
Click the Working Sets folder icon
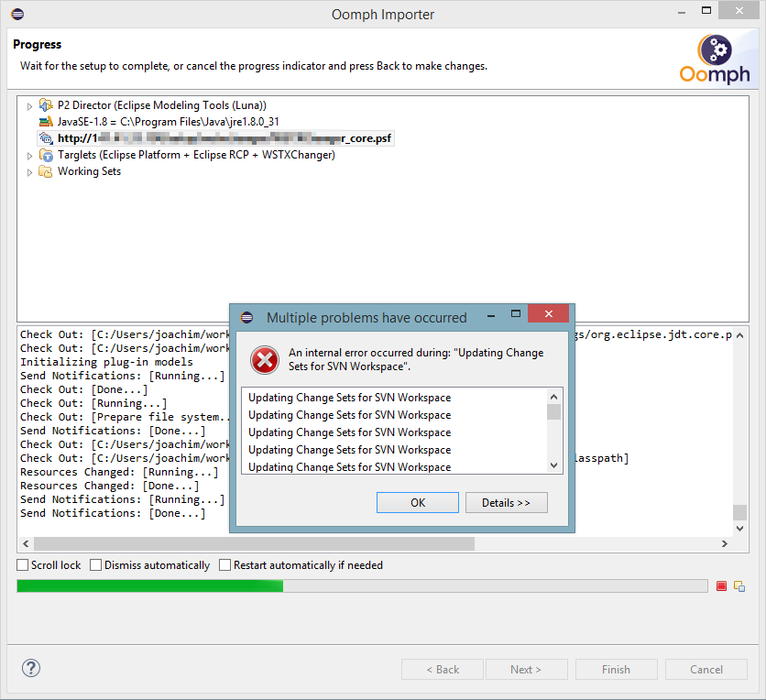46,171
